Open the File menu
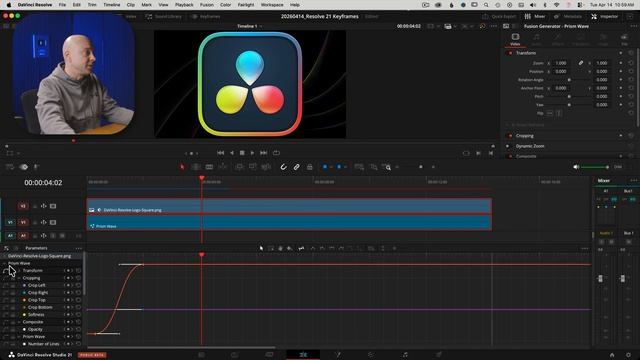This screenshot has height=360, width=640. coord(62,5)
